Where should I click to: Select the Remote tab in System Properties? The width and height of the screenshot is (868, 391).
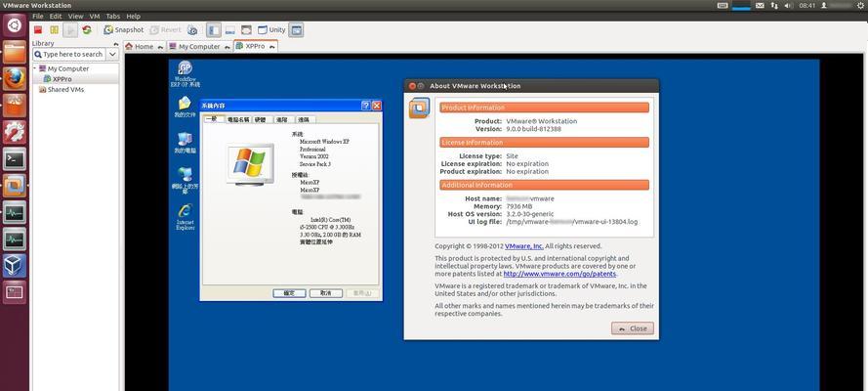[x=304, y=119]
